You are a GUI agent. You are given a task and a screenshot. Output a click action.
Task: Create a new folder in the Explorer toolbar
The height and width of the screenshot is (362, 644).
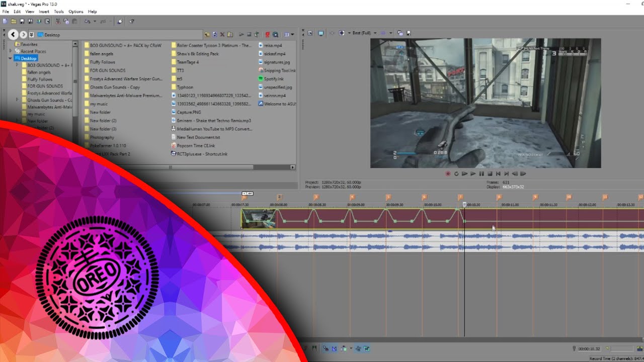coord(230,34)
